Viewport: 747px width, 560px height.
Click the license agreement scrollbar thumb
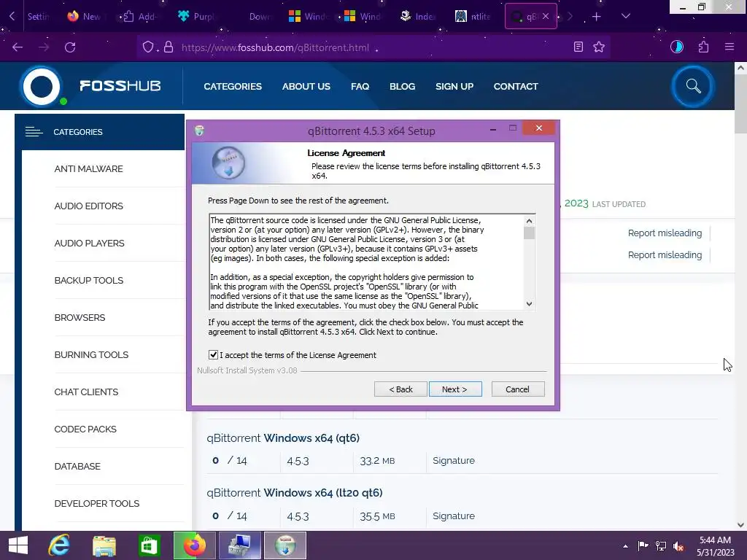coord(530,233)
